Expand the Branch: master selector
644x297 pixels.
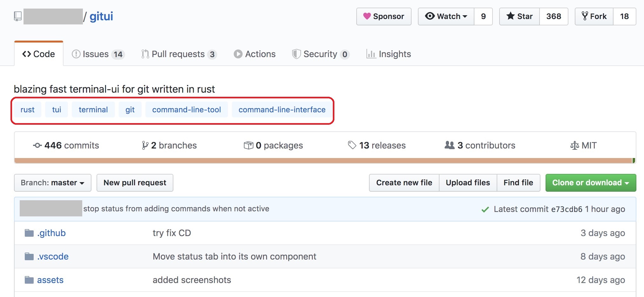[x=52, y=183]
